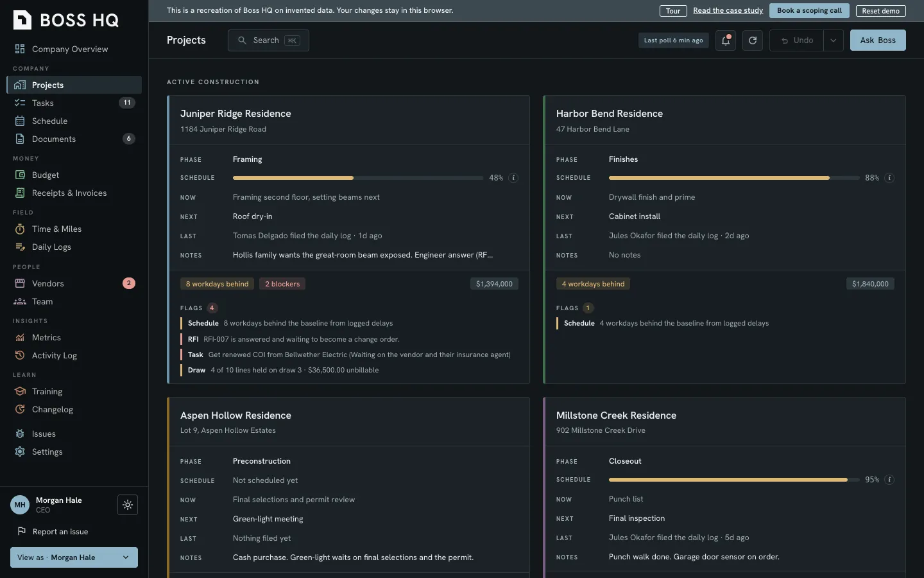Show schedule info for Millstone Creek Residence

(889, 480)
